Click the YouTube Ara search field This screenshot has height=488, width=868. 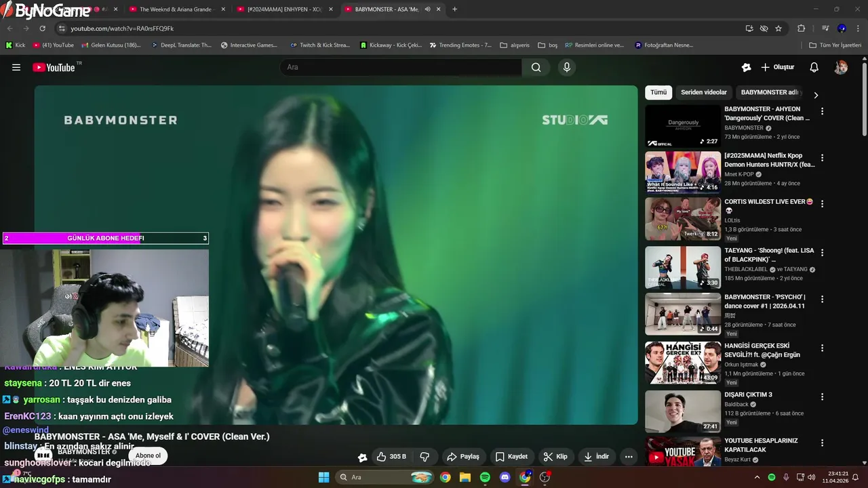click(x=400, y=67)
